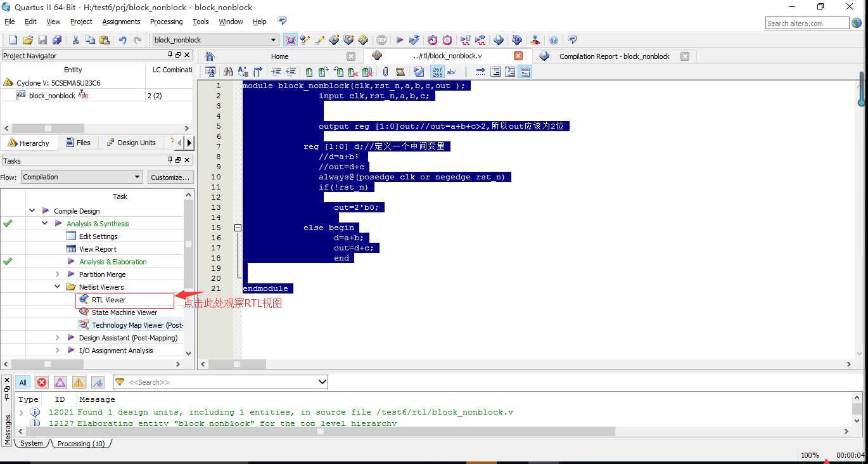Expand the Design Assistant (Post-Mapping) node
Screen dimensions: 868x464
[57, 337]
